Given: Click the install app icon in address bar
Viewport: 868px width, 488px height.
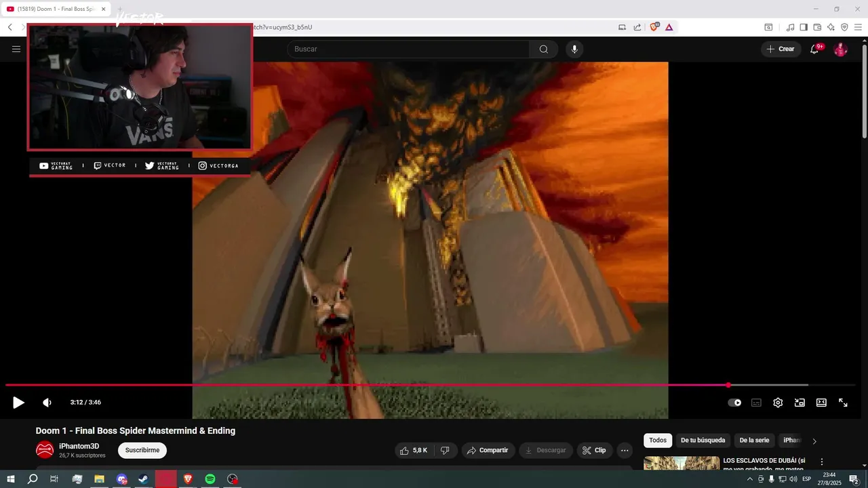Looking at the screenshot, I should click(x=623, y=27).
